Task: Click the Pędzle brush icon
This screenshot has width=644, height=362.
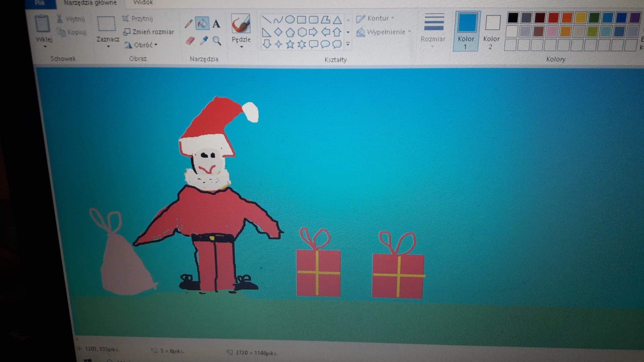Action: [x=241, y=24]
